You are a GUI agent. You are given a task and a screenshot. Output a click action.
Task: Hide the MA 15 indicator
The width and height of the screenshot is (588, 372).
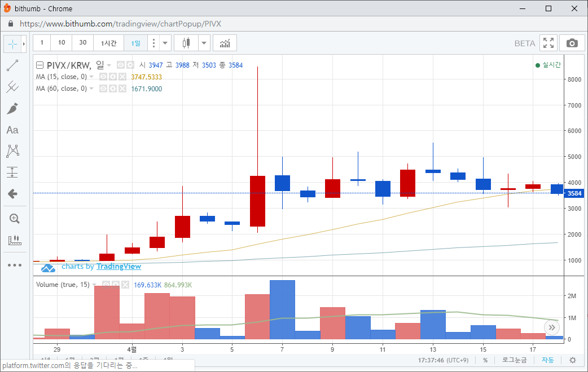pyautogui.click(x=103, y=77)
